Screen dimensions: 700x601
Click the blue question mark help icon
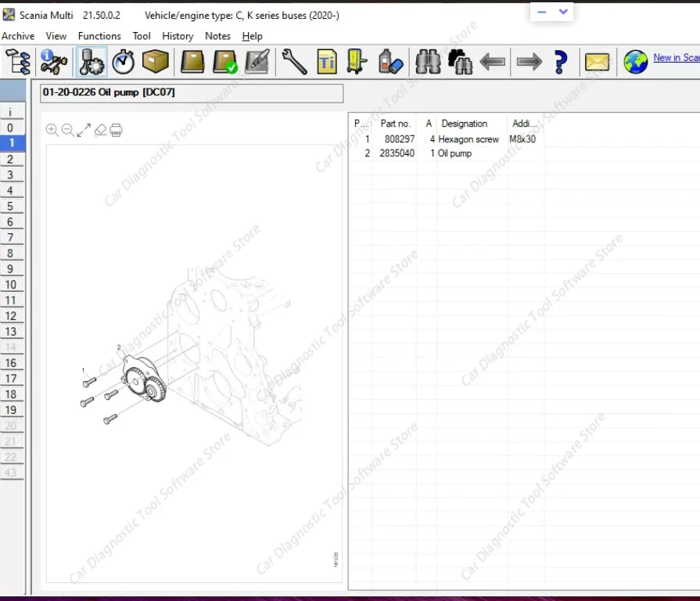[560, 61]
